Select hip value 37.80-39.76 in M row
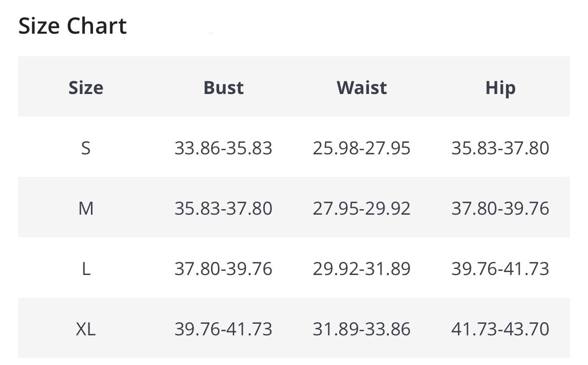The width and height of the screenshot is (588, 365). tap(500, 208)
